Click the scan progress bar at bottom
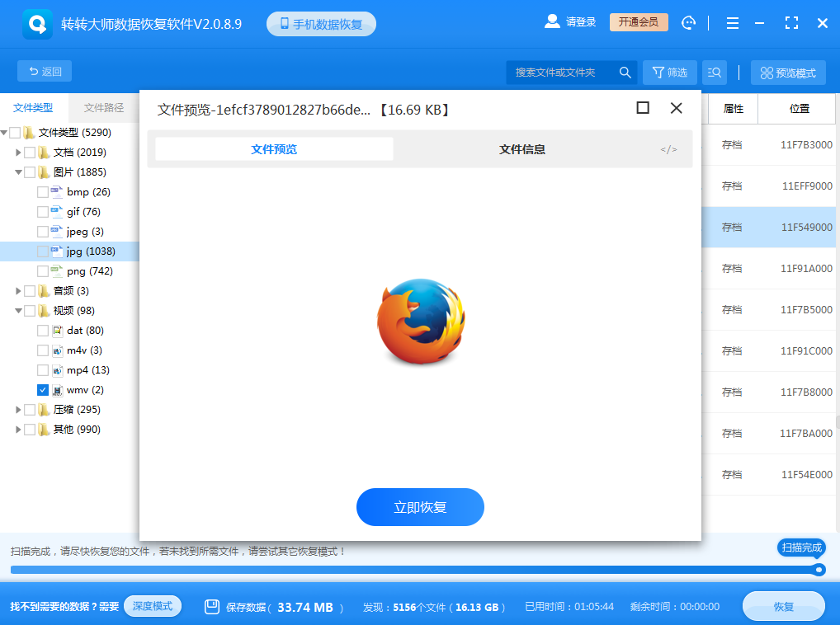Screen dimensions: 840x625 413,568
